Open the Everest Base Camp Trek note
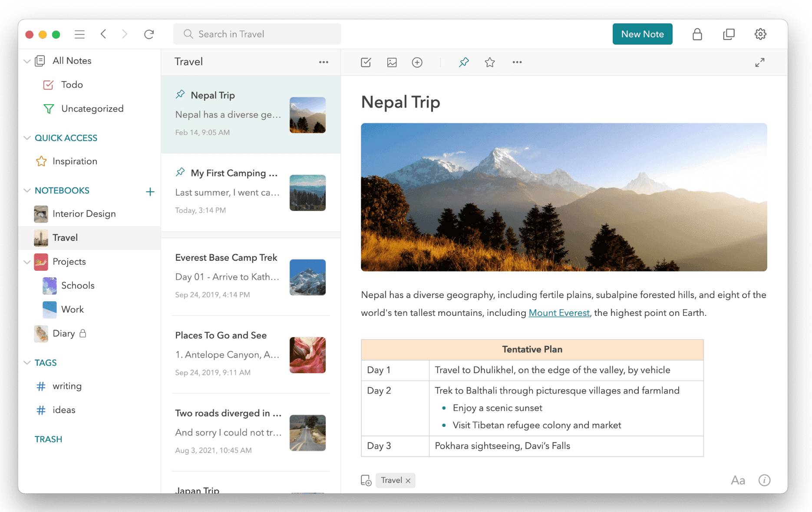This screenshot has width=812, height=512. [251, 276]
